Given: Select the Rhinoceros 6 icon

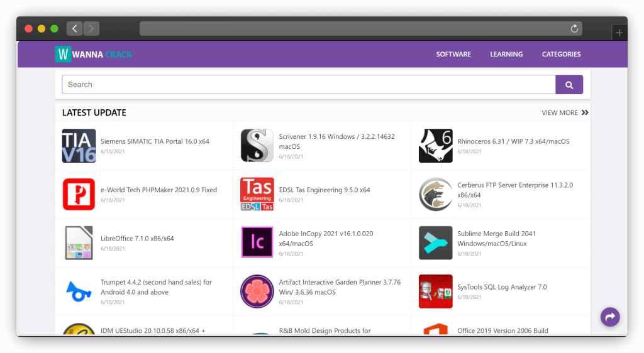Looking at the screenshot, I should (x=435, y=146).
